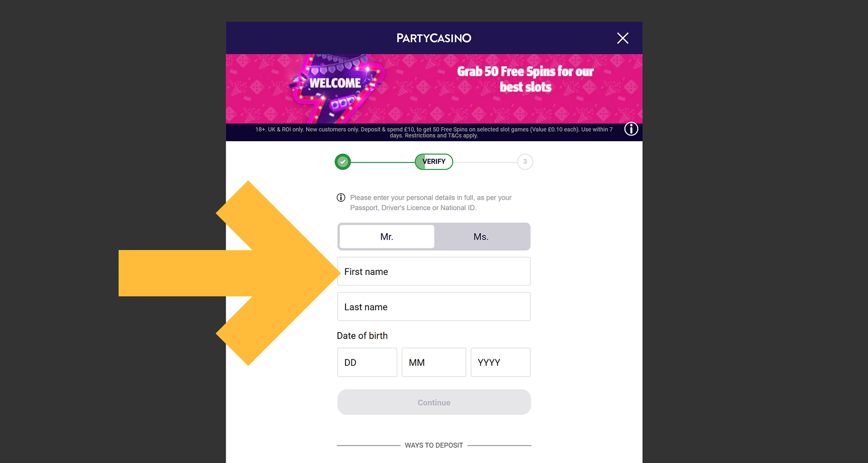Click the PartyCasino logo
Image resolution: width=868 pixels, height=463 pixels.
[x=434, y=38]
